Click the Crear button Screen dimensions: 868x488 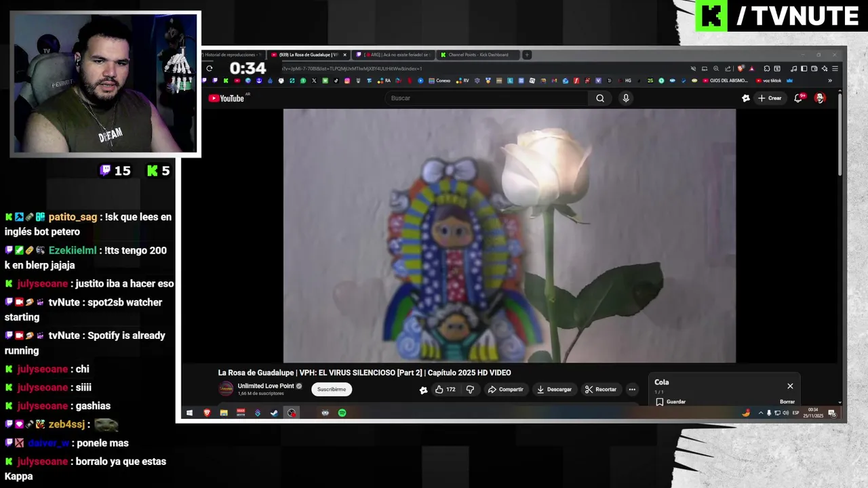tap(770, 98)
